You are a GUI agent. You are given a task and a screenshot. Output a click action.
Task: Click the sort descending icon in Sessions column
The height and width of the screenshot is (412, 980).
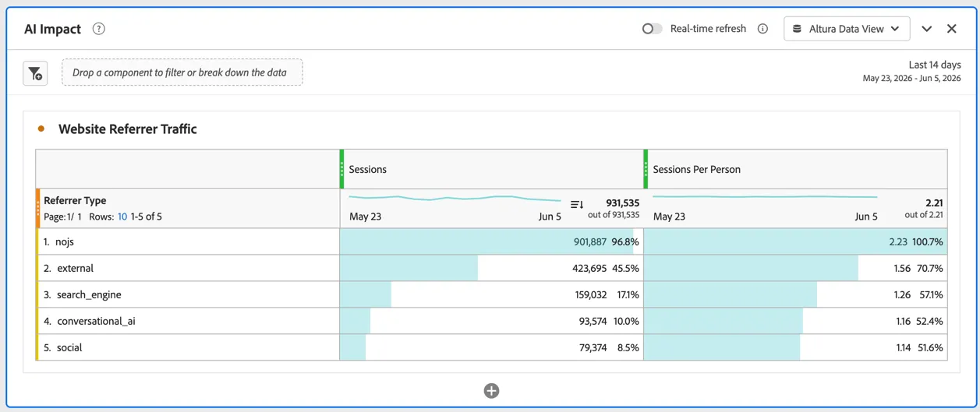(577, 204)
